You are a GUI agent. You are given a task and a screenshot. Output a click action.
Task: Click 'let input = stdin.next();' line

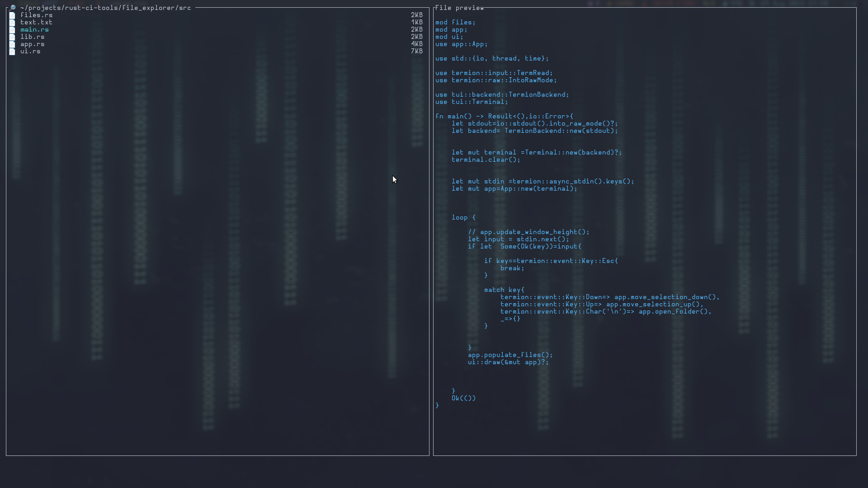[518, 239]
